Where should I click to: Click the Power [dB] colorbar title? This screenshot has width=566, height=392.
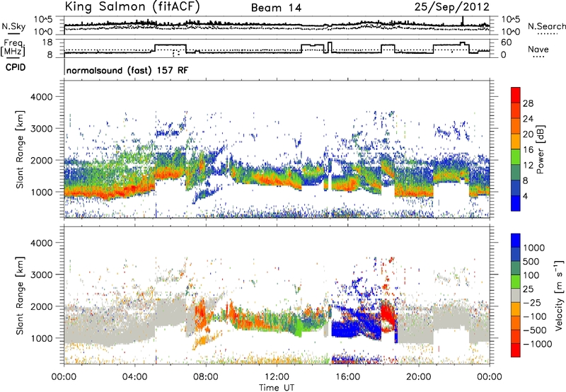coord(541,149)
